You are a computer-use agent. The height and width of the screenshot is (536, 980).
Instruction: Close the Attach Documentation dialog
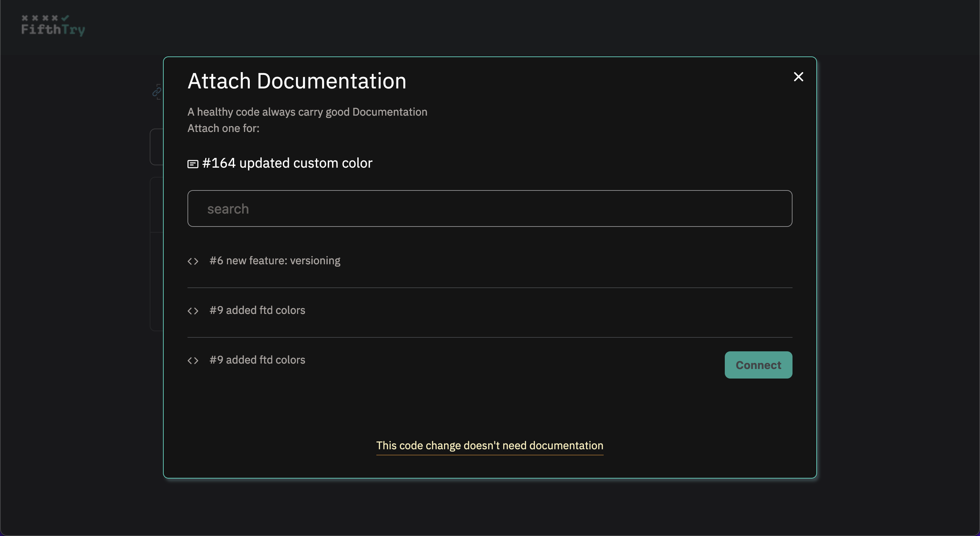point(798,77)
